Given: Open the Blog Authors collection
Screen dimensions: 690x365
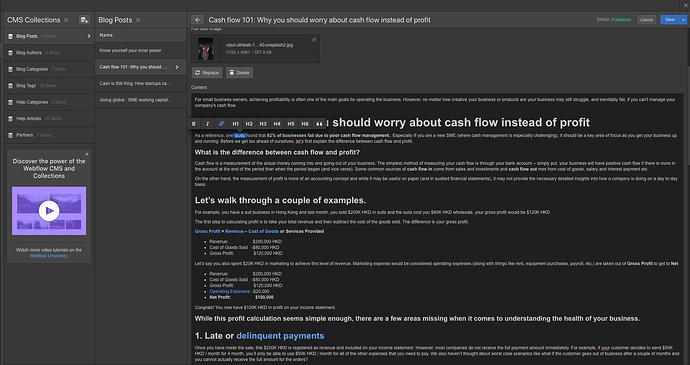Looking at the screenshot, I should [x=49, y=52].
